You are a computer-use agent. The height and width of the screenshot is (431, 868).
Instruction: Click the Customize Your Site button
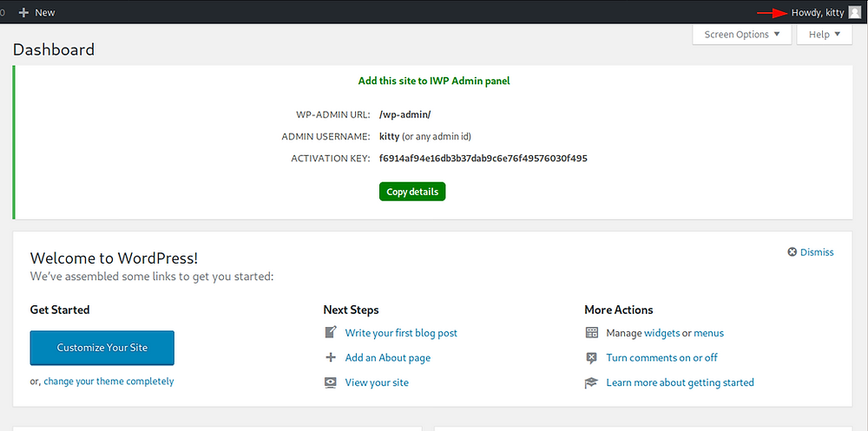coord(102,348)
